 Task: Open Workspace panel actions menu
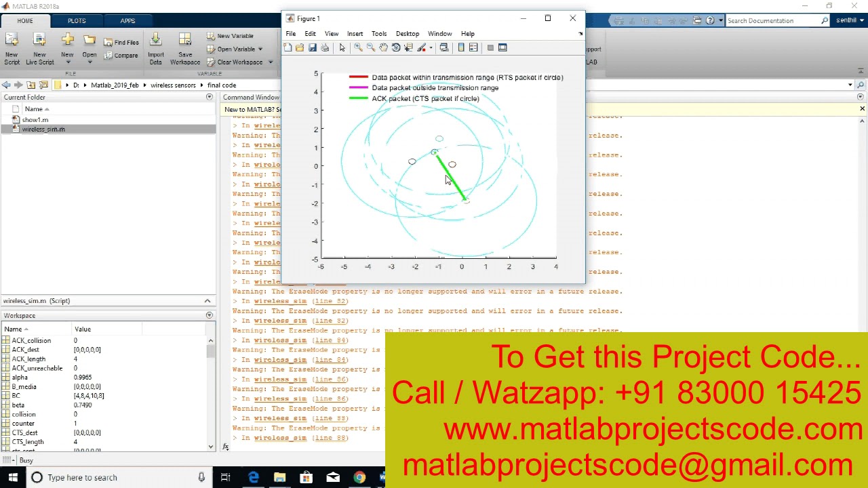pyautogui.click(x=209, y=315)
